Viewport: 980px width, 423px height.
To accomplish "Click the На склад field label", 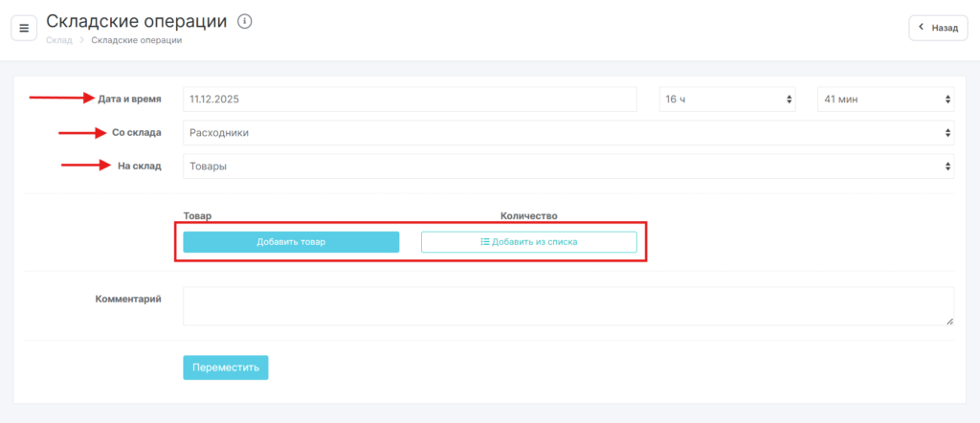I will click(x=140, y=166).
